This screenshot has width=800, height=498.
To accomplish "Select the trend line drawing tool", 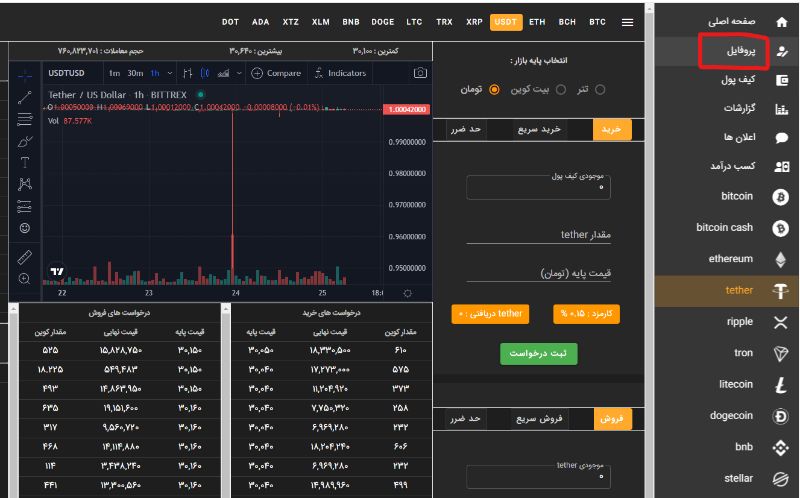I will (x=24, y=97).
